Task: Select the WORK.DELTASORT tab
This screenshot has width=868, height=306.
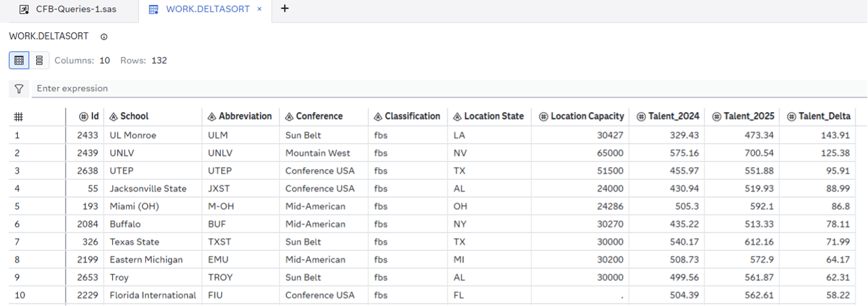Action: tap(207, 9)
